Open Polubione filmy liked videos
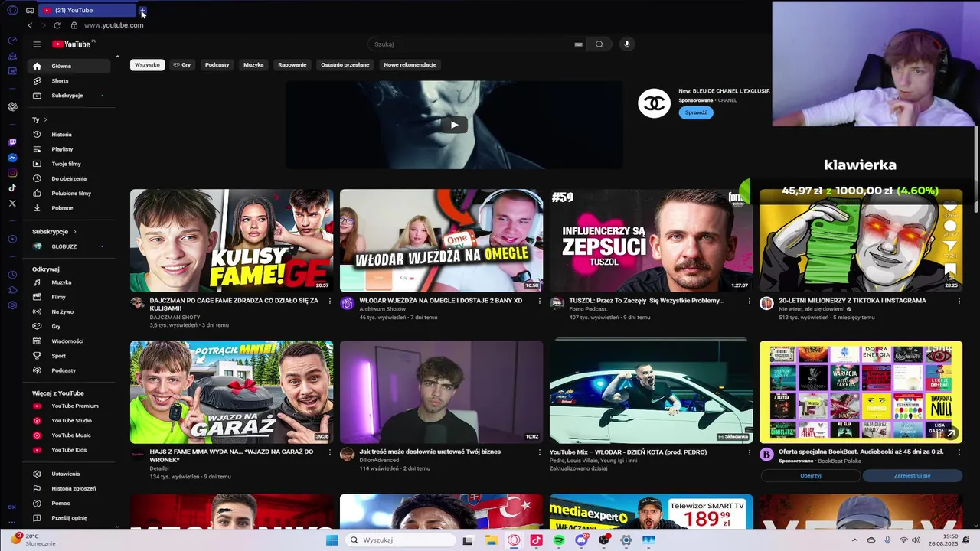Image resolution: width=980 pixels, height=551 pixels. click(x=69, y=194)
